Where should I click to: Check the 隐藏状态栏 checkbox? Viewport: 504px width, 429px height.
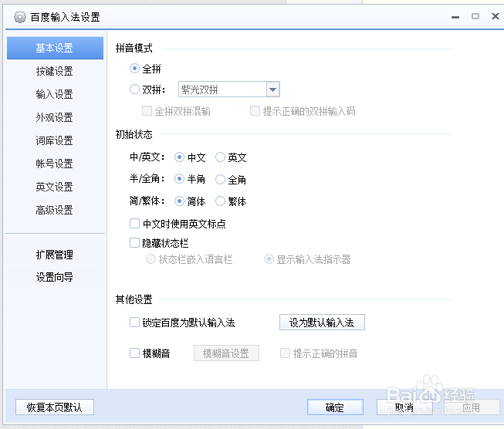[x=134, y=242]
